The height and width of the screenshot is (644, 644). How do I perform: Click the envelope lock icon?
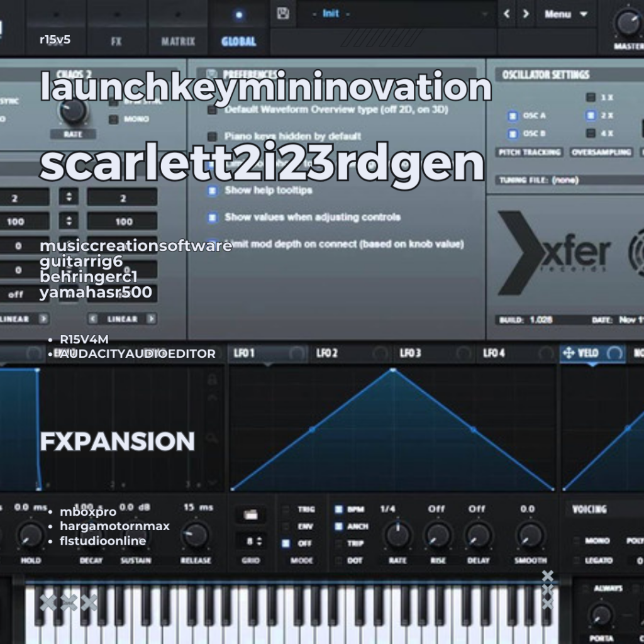pos(212,379)
